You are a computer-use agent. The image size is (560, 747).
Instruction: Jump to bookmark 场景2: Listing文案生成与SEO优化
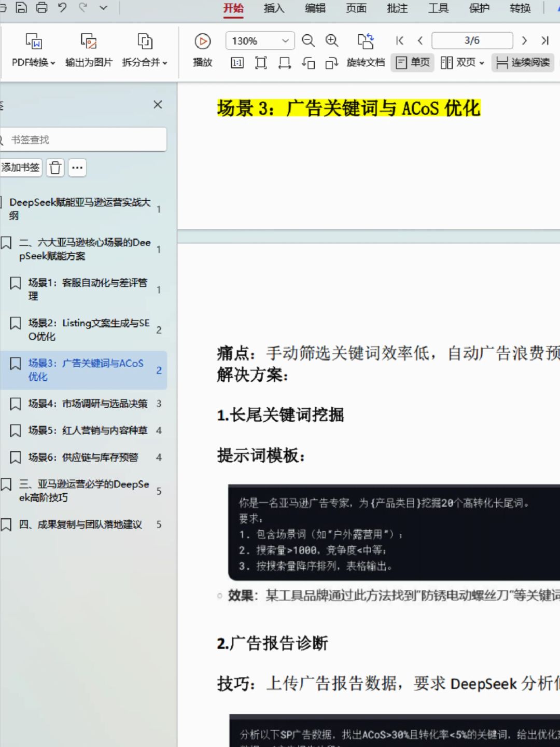click(x=83, y=330)
